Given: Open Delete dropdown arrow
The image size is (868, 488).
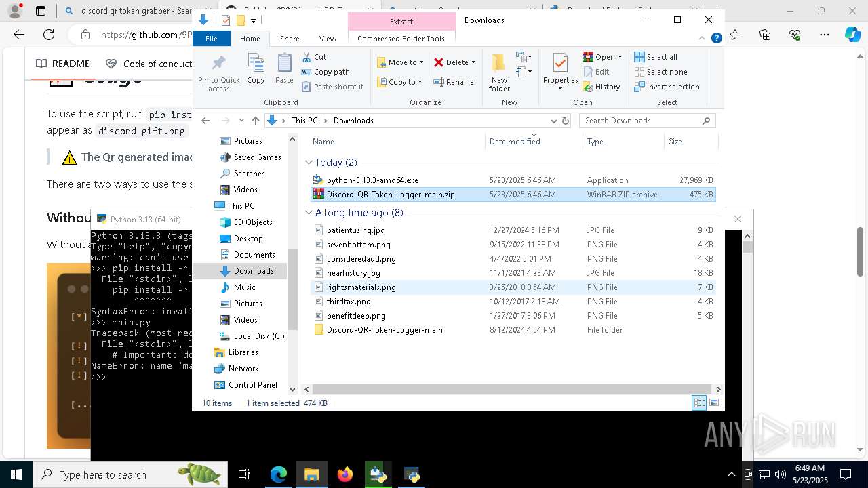Looking at the screenshot, I should coord(473,62).
